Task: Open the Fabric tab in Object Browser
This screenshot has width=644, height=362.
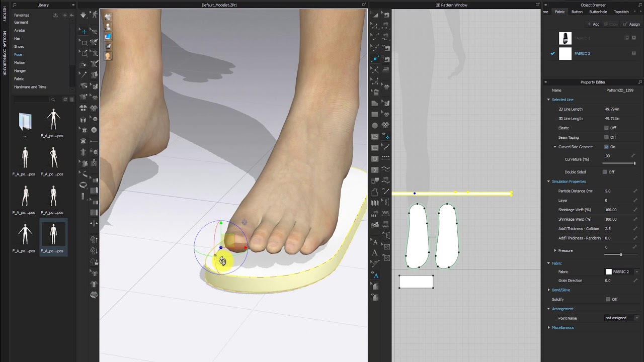Action: pos(560,12)
